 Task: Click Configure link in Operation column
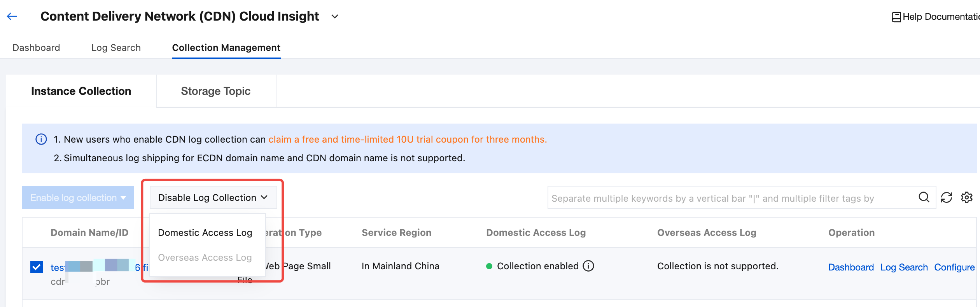coord(954,267)
